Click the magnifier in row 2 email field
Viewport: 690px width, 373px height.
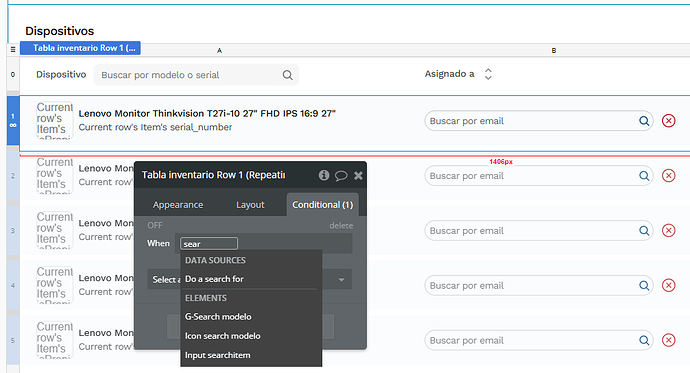click(x=644, y=176)
